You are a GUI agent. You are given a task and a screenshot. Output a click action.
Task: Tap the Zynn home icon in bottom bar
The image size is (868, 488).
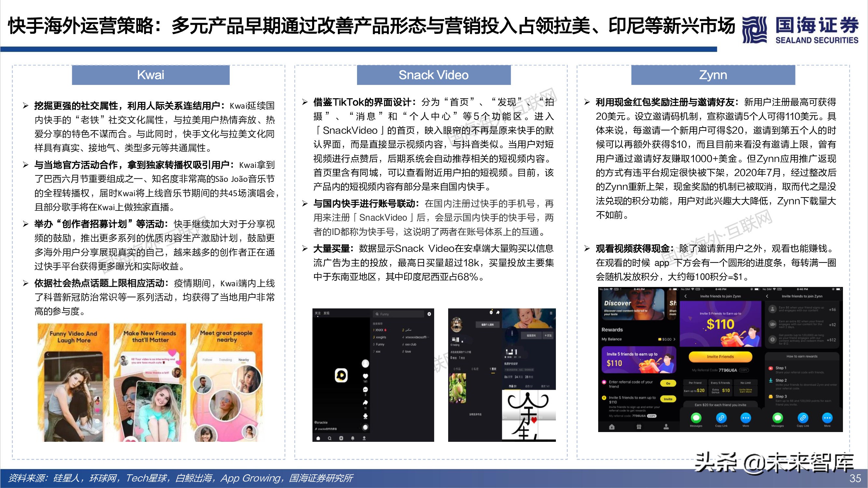612,427
